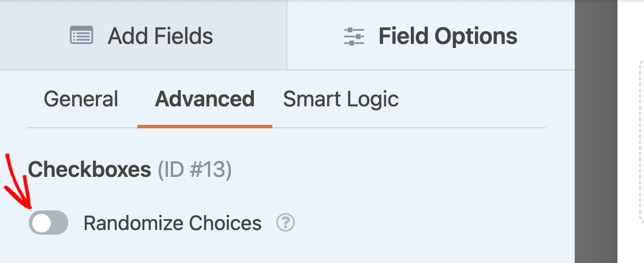Click the Checkboxes field heading

[89, 169]
